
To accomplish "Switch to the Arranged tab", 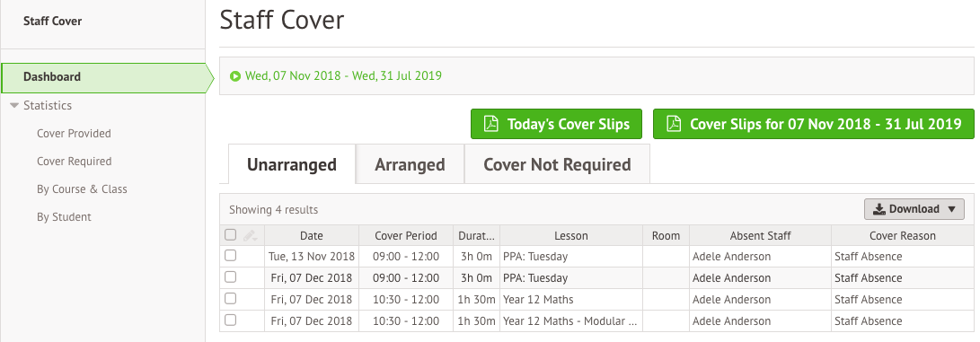I will tap(410, 164).
